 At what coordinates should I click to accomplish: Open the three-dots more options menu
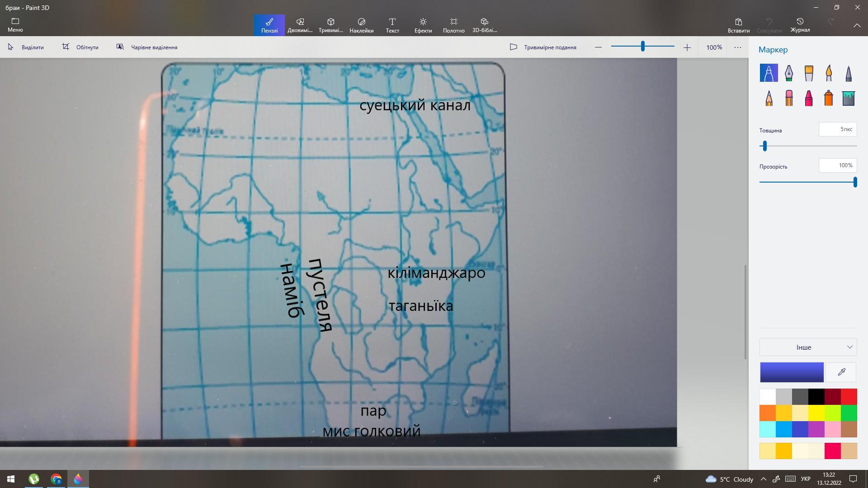tap(737, 47)
